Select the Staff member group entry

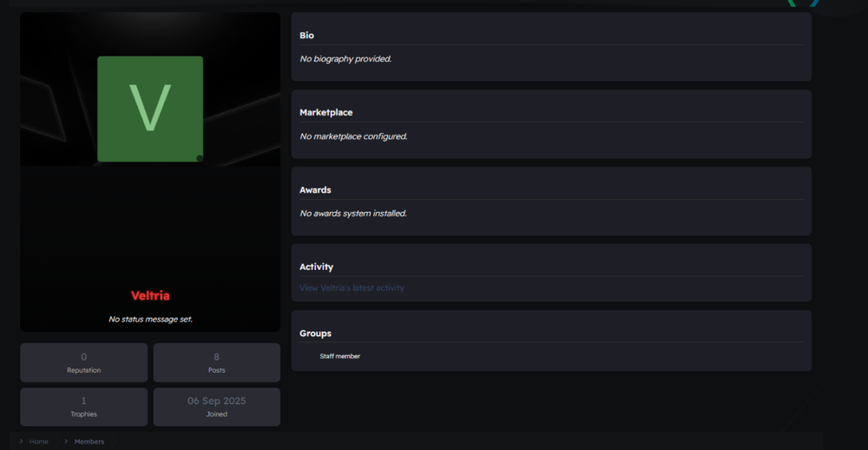[x=339, y=356]
